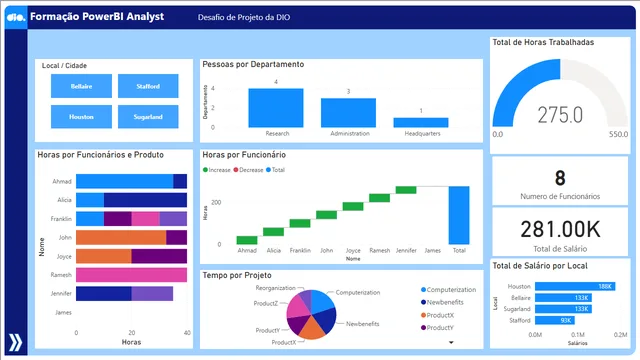Click the 'Total de Salário por Local' title

pyautogui.click(x=540, y=266)
